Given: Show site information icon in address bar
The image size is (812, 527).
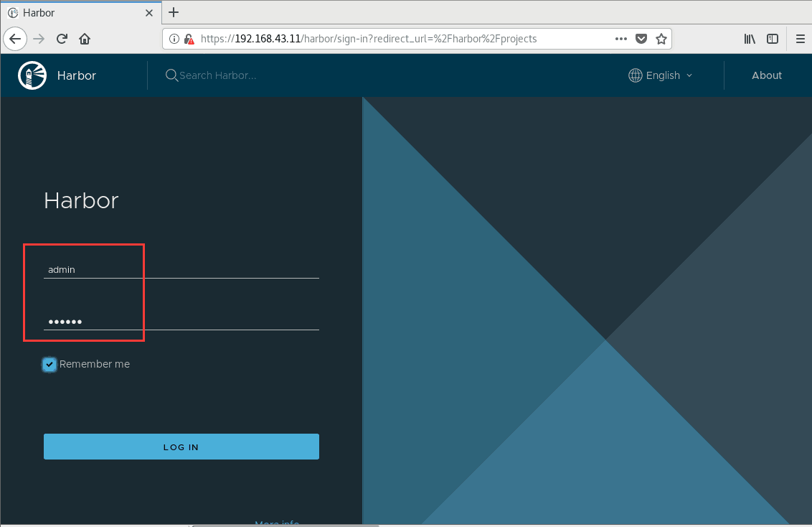Looking at the screenshot, I should [x=174, y=39].
